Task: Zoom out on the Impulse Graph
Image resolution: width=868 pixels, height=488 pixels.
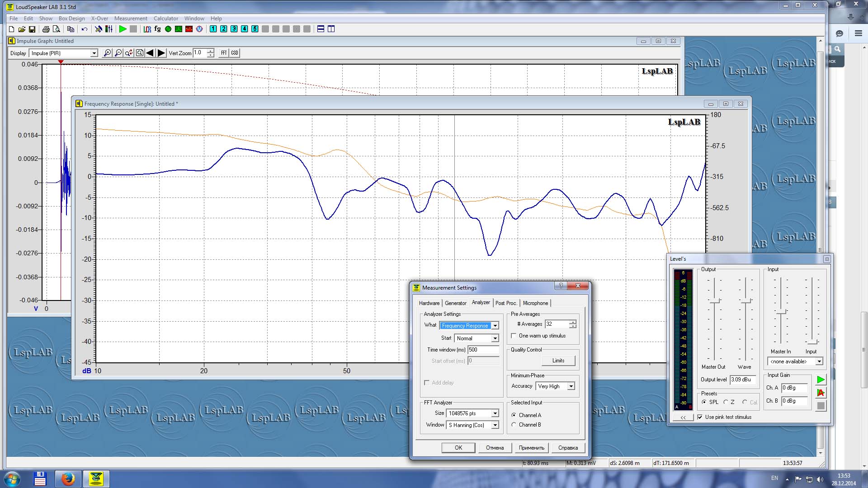Action: (118, 53)
